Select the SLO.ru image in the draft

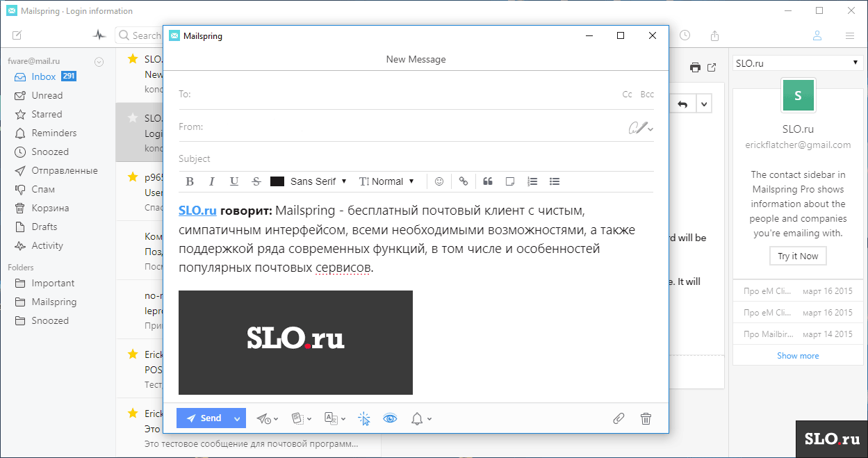295,343
